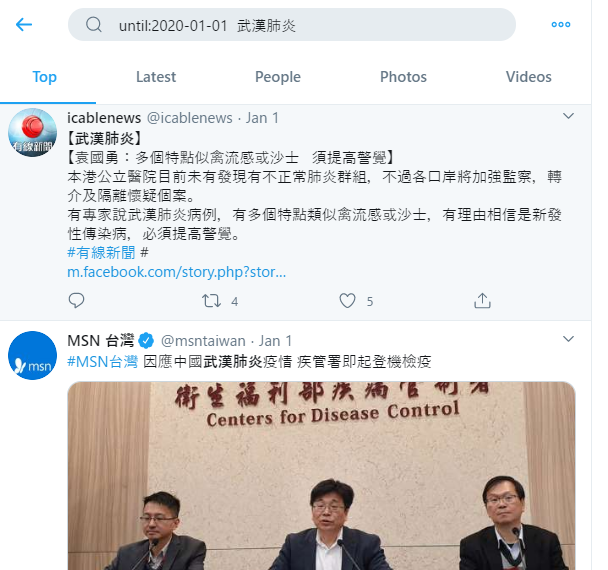
Task: Switch to the People tab
Action: pos(278,77)
